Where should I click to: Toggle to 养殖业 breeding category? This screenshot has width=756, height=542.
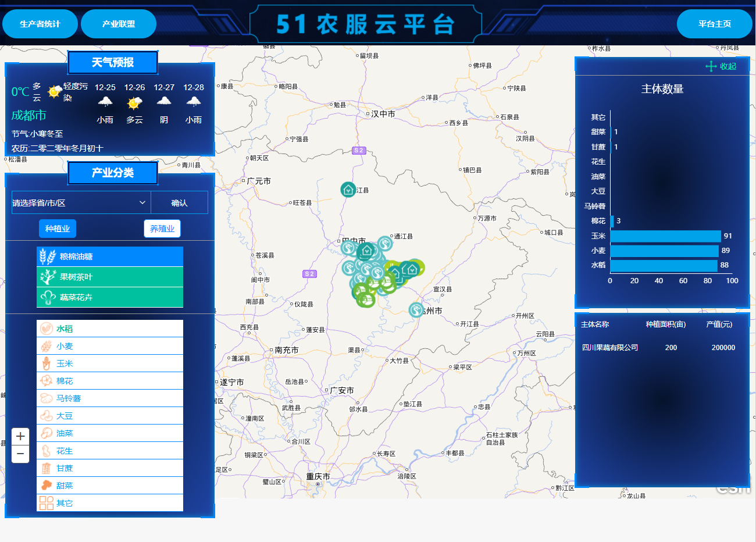(x=162, y=229)
